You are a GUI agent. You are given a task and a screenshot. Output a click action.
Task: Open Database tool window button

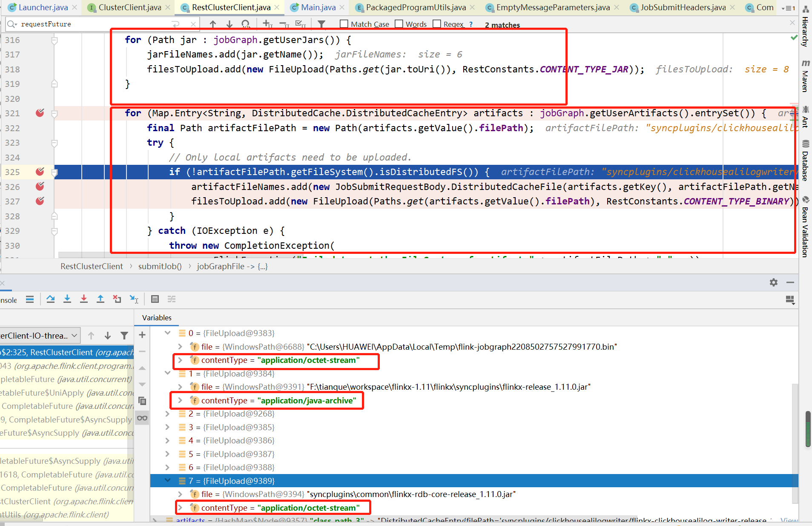[x=806, y=160]
